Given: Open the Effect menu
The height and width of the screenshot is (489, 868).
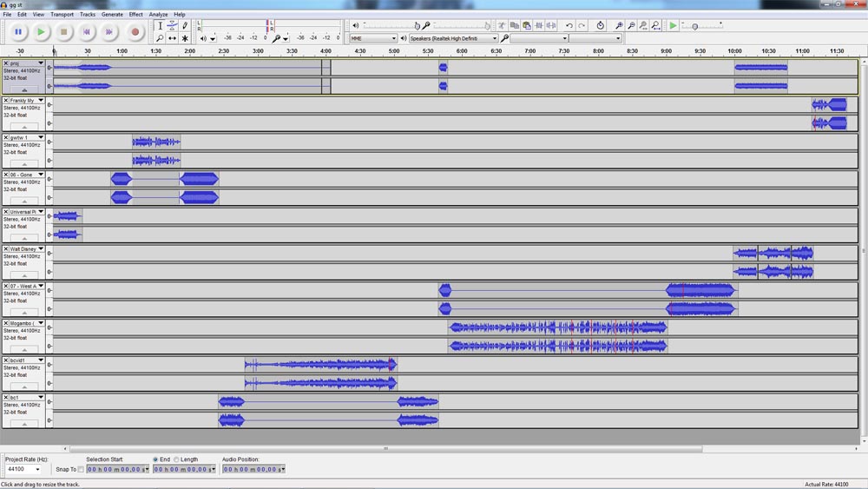Looking at the screenshot, I should tap(135, 15).
